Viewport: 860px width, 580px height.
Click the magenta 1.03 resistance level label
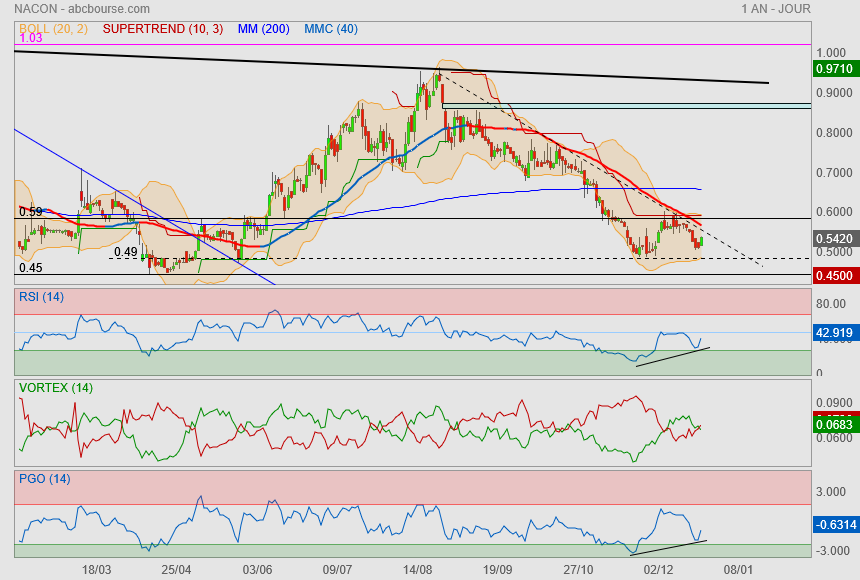(30, 38)
